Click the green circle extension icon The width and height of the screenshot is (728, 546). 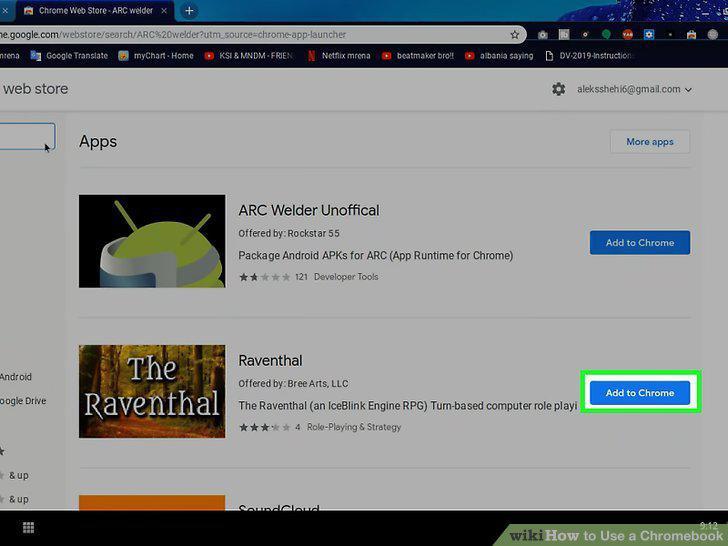point(606,34)
